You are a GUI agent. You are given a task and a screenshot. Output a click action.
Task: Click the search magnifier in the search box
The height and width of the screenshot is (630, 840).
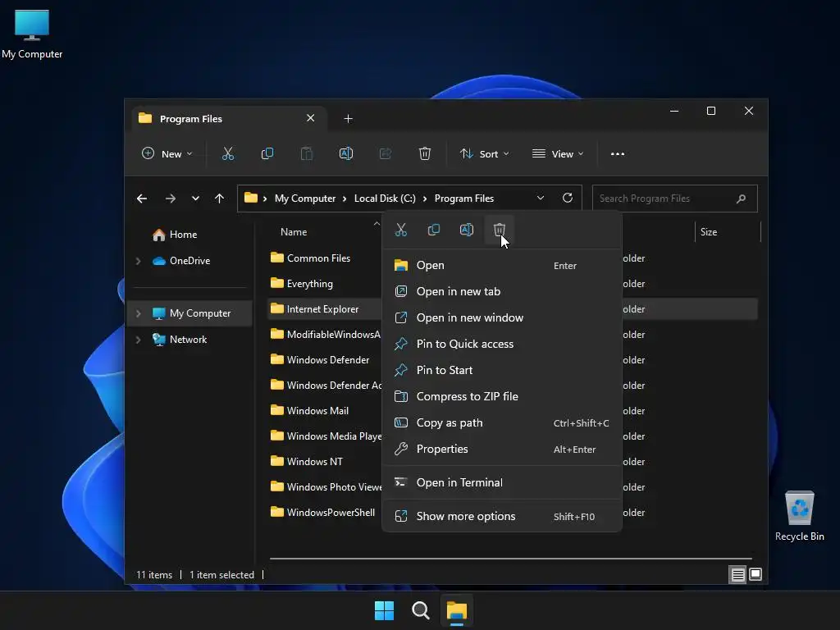pyautogui.click(x=741, y=199)
